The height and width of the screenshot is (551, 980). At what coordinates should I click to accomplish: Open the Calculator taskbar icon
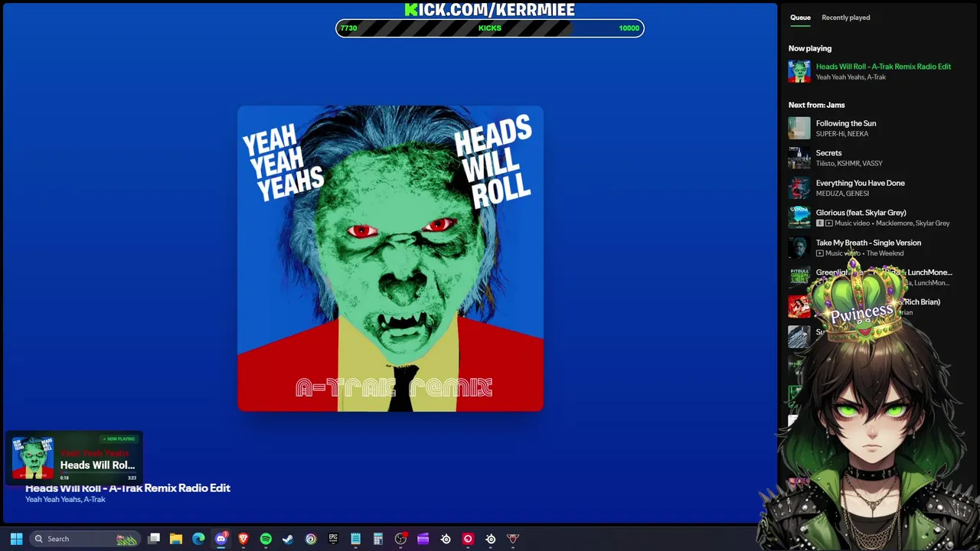point(378,539)
